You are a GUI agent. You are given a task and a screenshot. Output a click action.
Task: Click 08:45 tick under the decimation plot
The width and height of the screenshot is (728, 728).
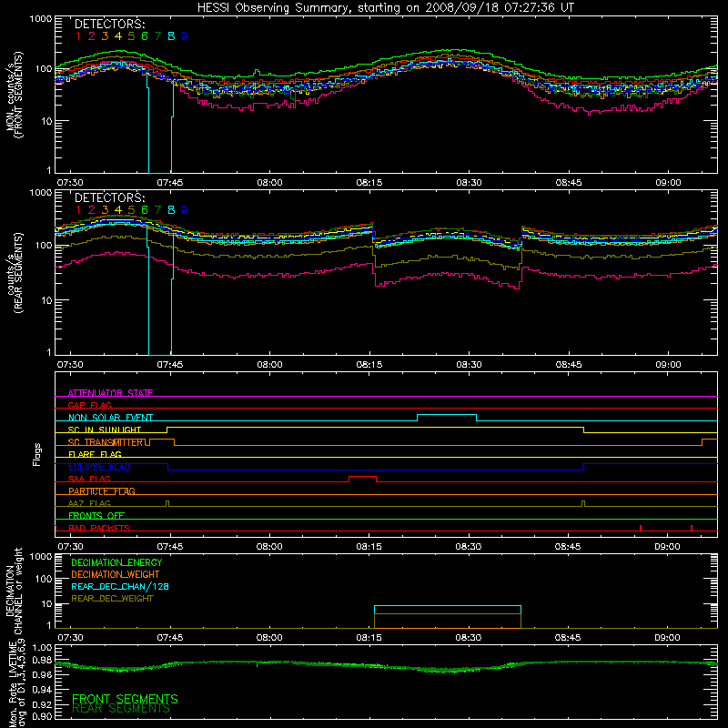[567, 638]
